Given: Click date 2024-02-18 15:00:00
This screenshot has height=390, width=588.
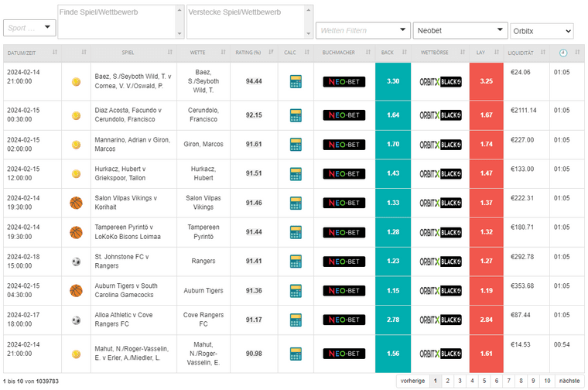Looking at the screenshot, I should pos(23,262).
